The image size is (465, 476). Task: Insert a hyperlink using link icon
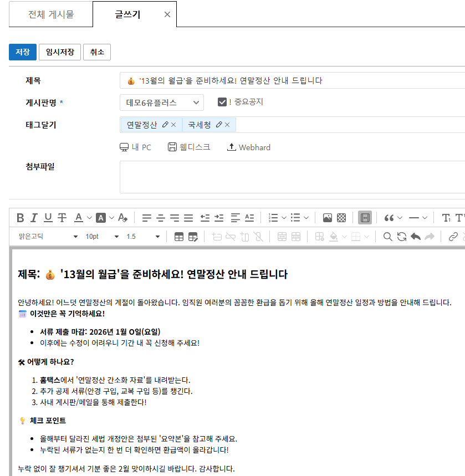(x=453, y=237)
